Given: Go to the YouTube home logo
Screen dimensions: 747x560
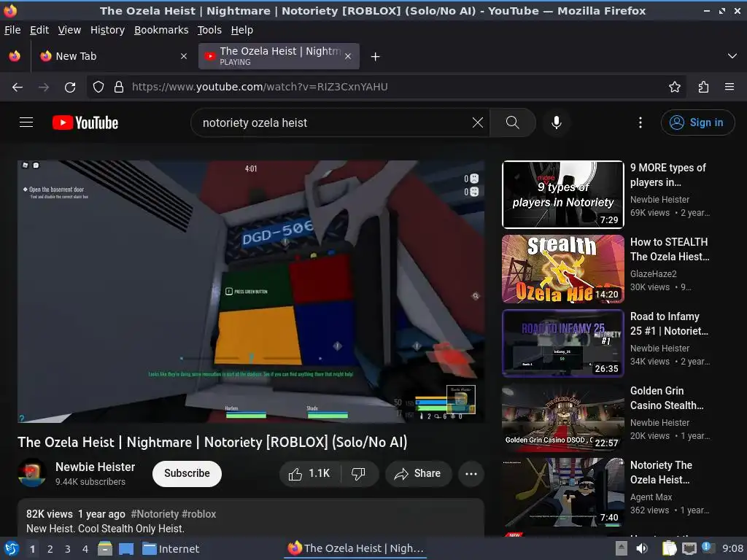Looking at the screenshot, I should tap(85, 122).
